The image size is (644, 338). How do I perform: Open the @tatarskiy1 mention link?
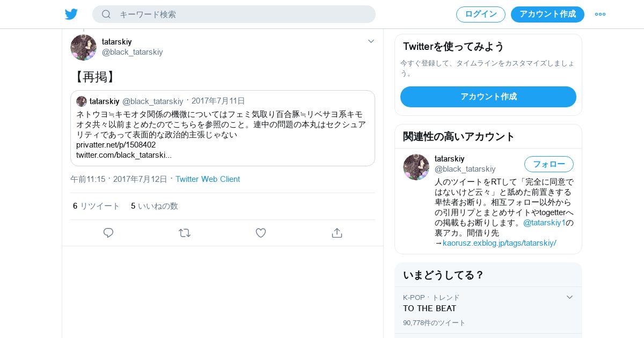544,223
